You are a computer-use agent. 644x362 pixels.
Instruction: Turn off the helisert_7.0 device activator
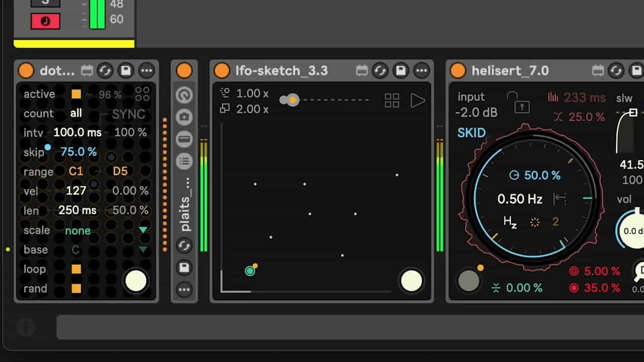[458, 71]
